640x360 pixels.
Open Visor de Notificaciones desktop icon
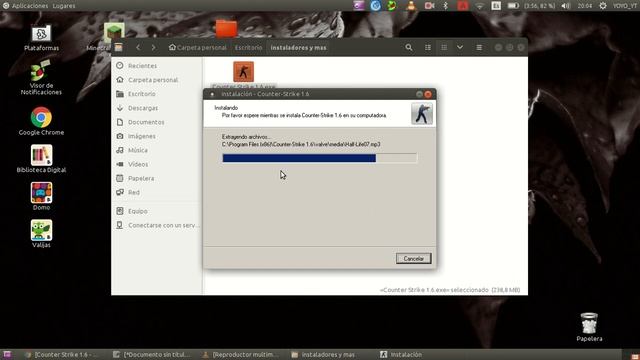(41, 78)
